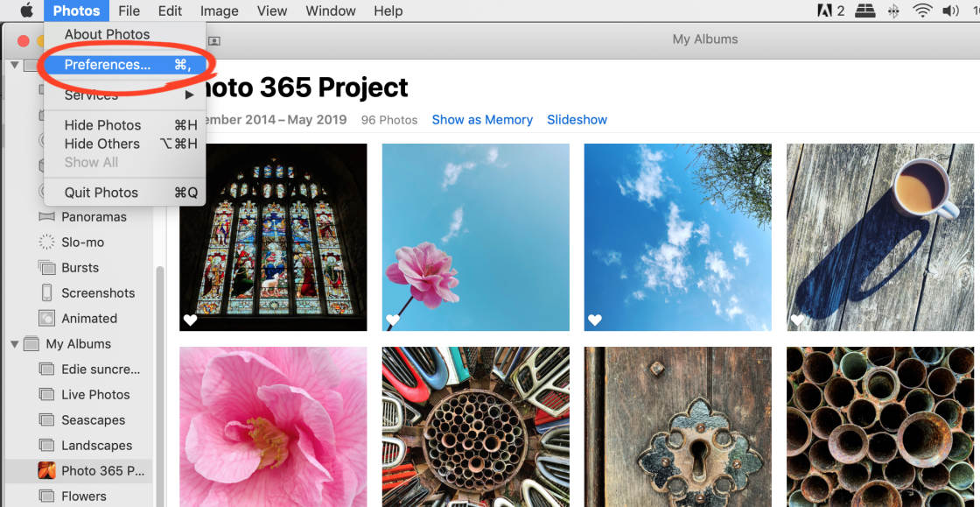
Task: Select the Panoramas icon in the sidebar
Action: tap(47, 217)
